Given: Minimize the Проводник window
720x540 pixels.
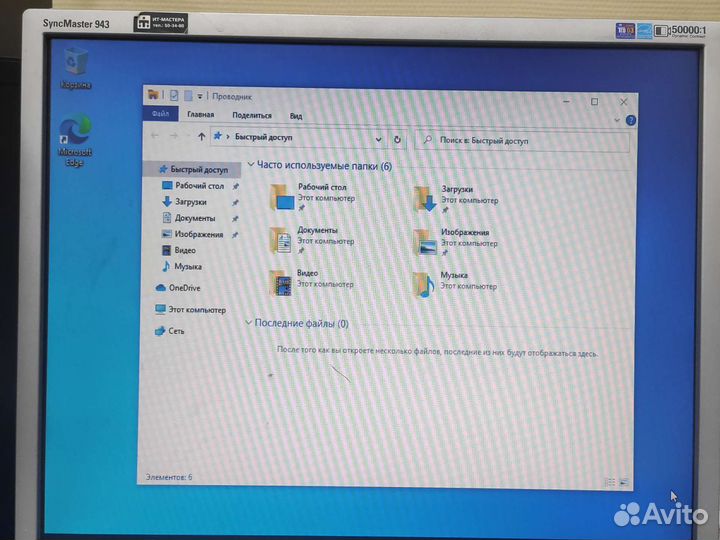Looking at the screenshot, I should pyautogui.click(x=567, y=101).
